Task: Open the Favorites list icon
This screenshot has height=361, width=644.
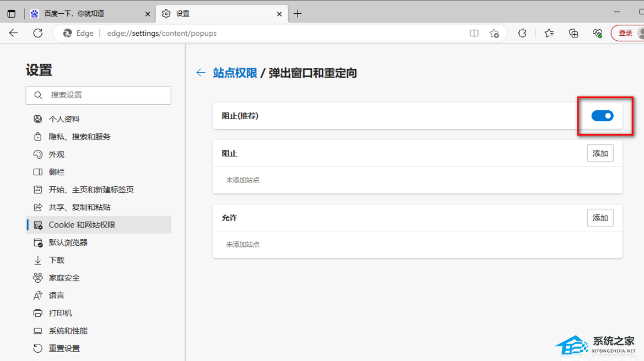Action: [x=549, y=33]
